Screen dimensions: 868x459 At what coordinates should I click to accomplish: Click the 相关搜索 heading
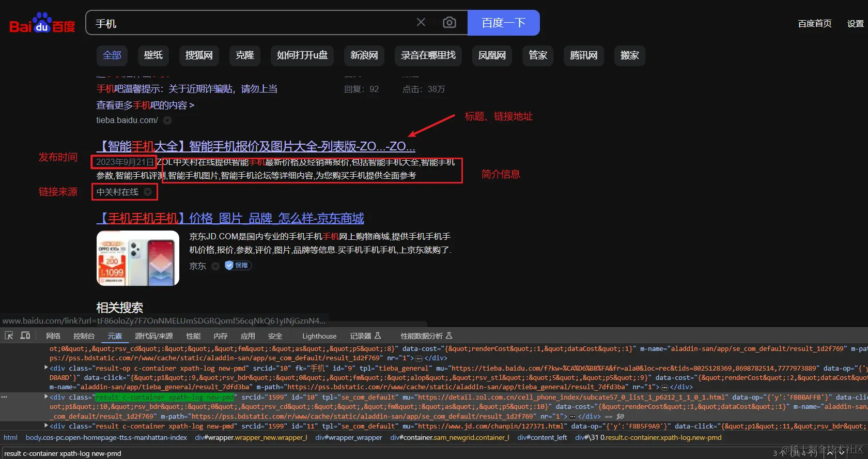click(x=120, y=308)
